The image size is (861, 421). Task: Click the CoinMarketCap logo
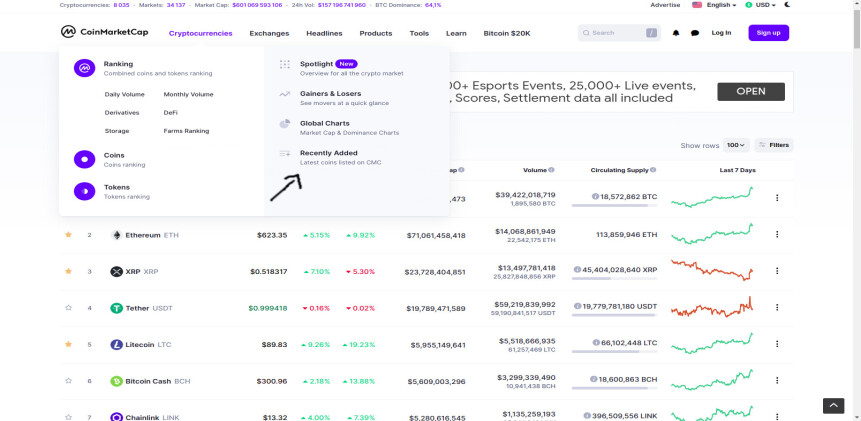[104, 32]
